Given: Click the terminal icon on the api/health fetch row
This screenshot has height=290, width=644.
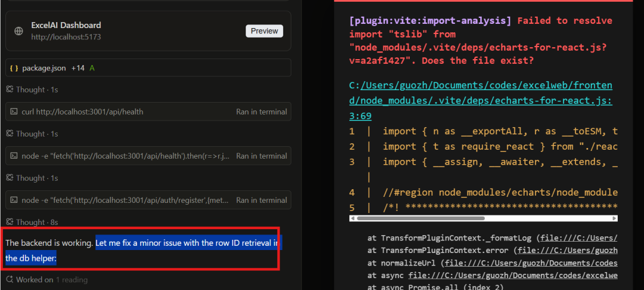Looking at the screenshot, I should 14,156.
